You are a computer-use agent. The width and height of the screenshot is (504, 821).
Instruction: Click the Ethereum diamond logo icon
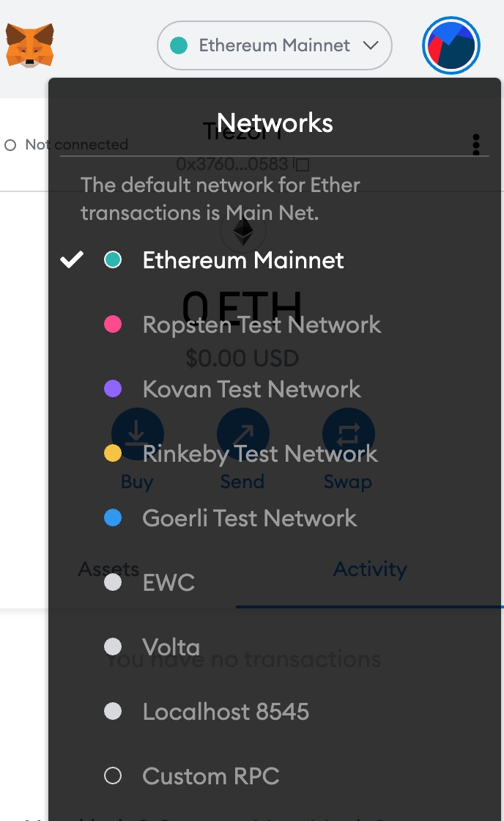[x=243, y=232]
